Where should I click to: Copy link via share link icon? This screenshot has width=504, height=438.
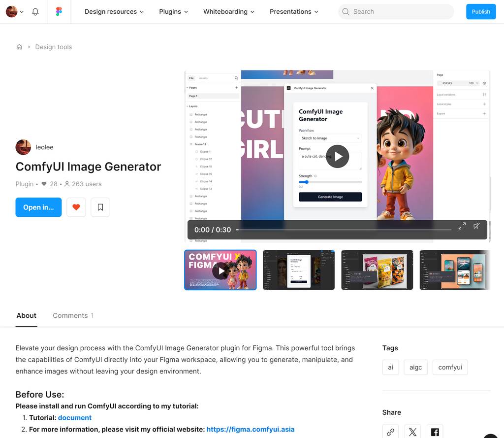tap(390, 432)
